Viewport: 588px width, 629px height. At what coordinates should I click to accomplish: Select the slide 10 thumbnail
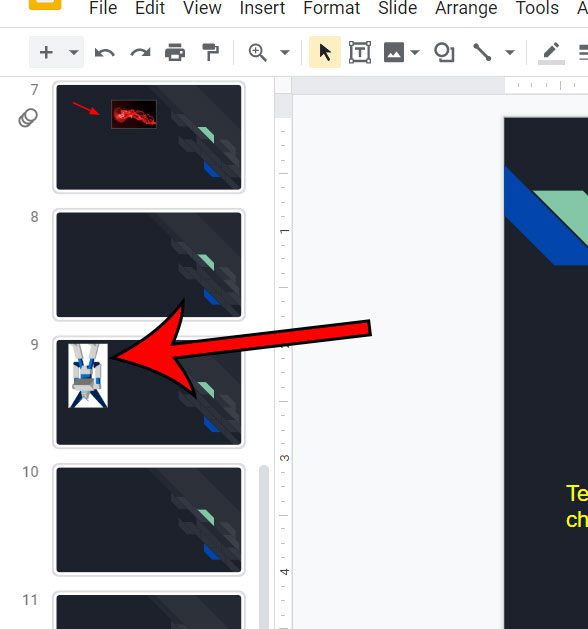pos(149,520)
